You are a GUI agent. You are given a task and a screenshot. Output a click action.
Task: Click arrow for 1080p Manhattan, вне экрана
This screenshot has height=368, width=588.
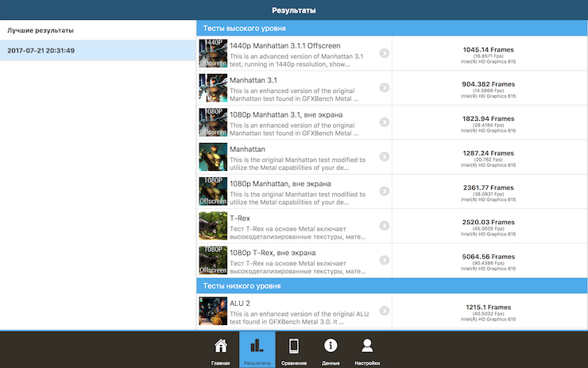384,191
